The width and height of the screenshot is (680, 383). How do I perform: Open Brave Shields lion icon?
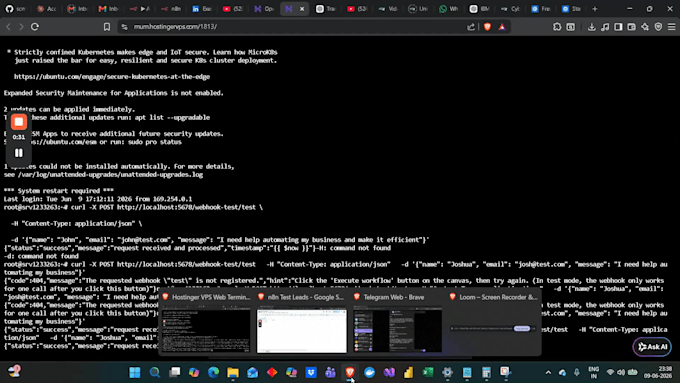coord(487,27)
